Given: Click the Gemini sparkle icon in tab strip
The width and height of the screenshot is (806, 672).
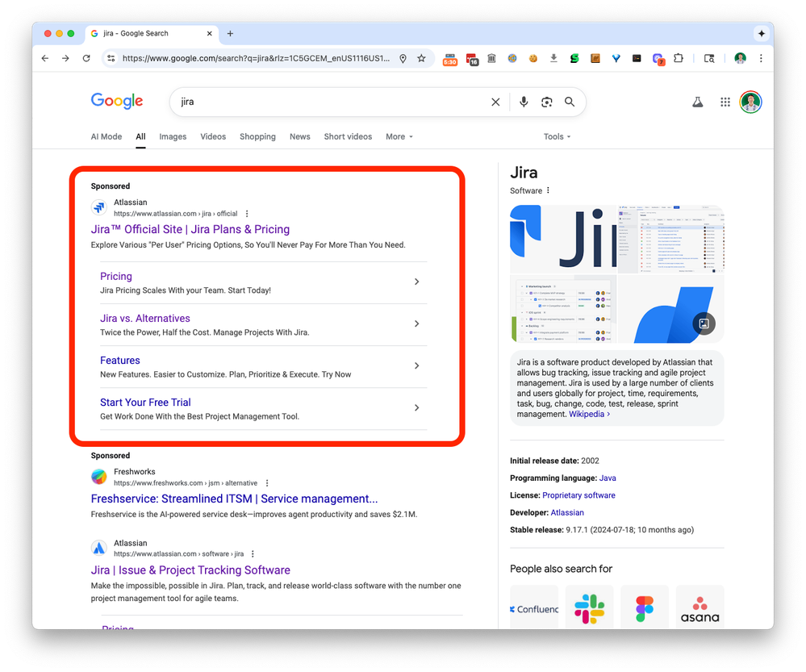Looking at the screenshot, I should 762,33.
